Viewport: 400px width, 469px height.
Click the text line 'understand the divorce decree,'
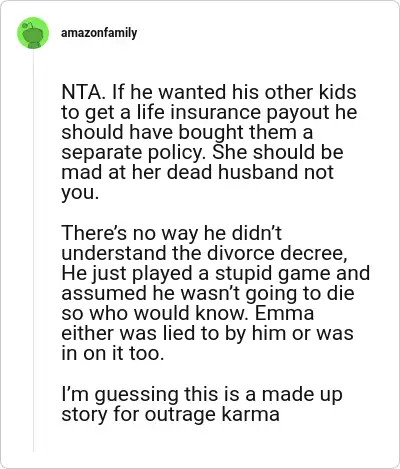205,253
